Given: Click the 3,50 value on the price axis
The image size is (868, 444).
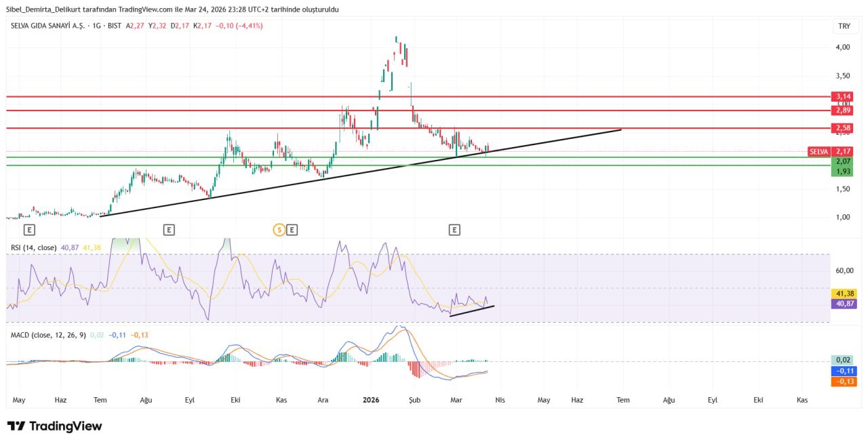Looking at the screenshot, I should (843, 75).
